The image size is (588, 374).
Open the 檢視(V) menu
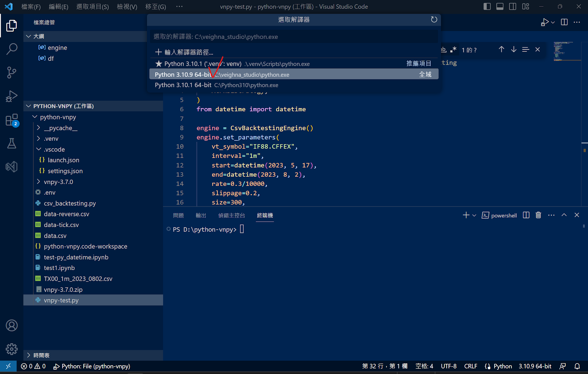tap(127, 7)
